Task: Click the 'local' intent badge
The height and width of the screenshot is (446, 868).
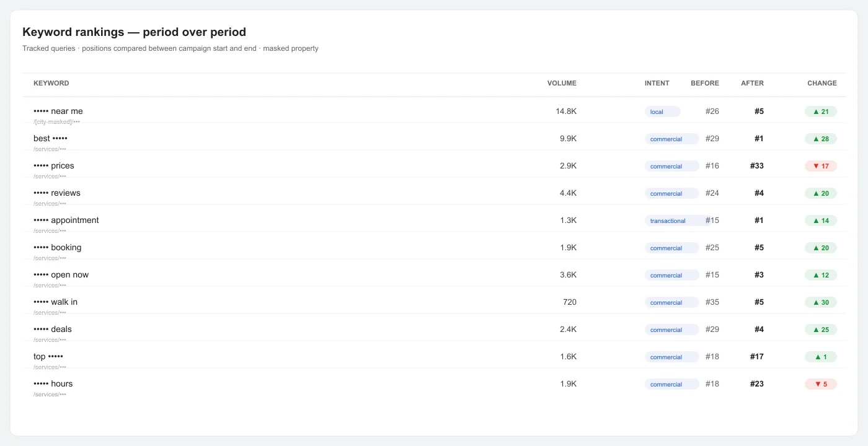Action: click(662, 111)
